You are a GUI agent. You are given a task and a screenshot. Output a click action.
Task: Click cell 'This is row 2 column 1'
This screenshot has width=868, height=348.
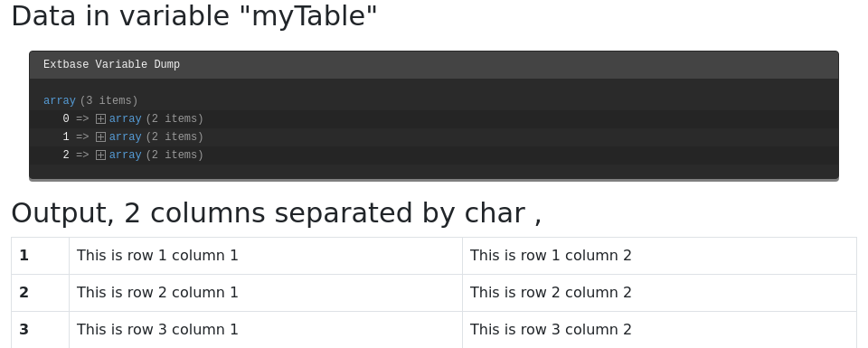[x=266, y=293]
